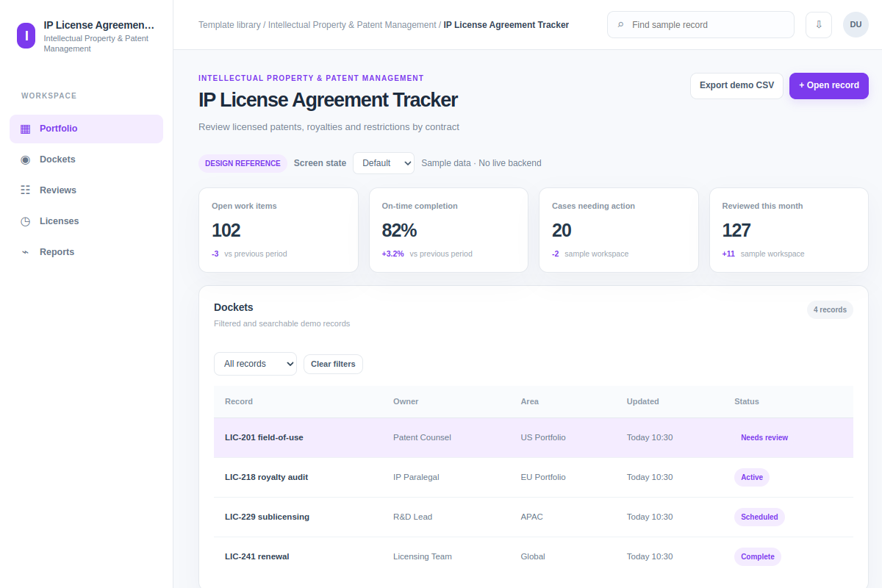Screen dimensions: 882x588
Task: Click R&D Lead owner cell
Action: pyautogui.click(x=412, y=517)
